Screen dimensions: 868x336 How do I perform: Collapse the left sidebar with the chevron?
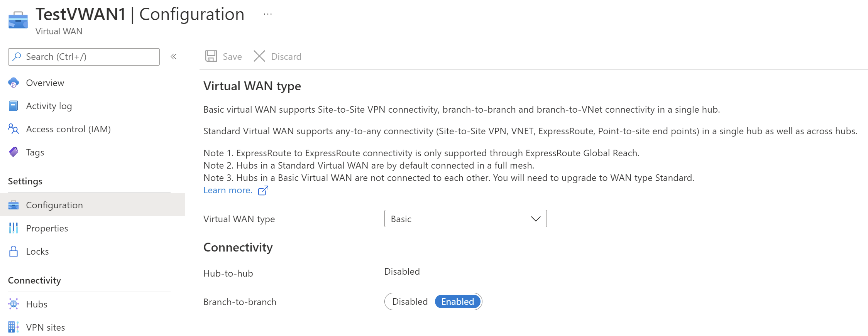point(174,56)
